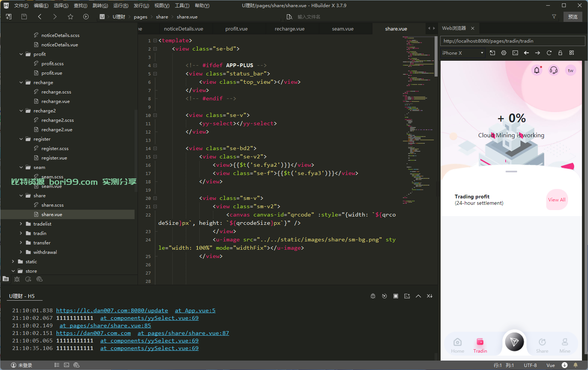The image size is (588, 370).
Task: Click the tw language bubble
Action: (571, 71)
